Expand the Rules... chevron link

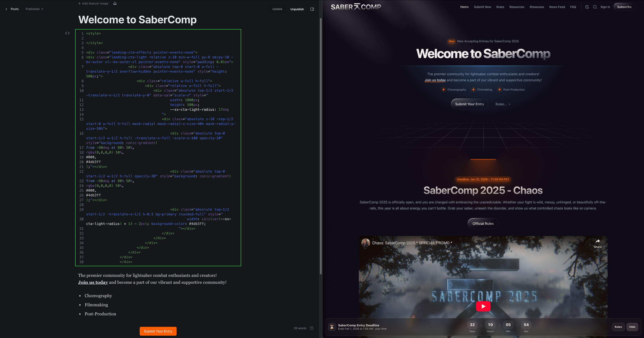coord(503,104)
